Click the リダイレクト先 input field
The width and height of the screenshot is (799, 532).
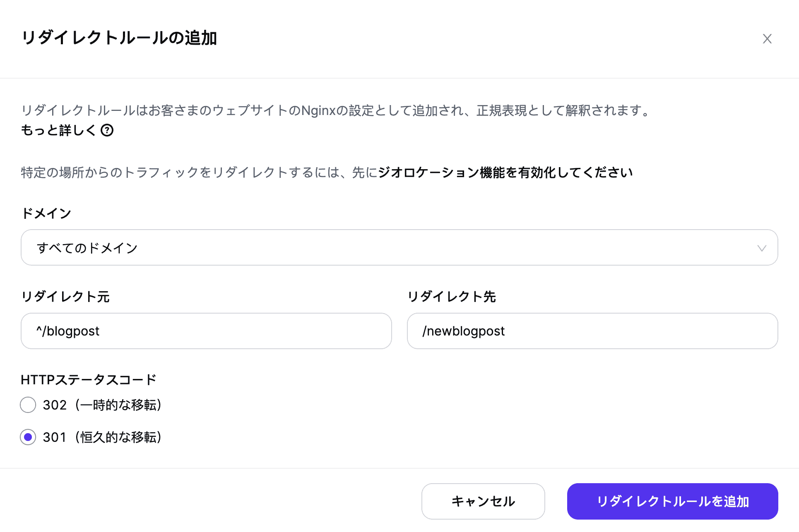coord(592,331)
